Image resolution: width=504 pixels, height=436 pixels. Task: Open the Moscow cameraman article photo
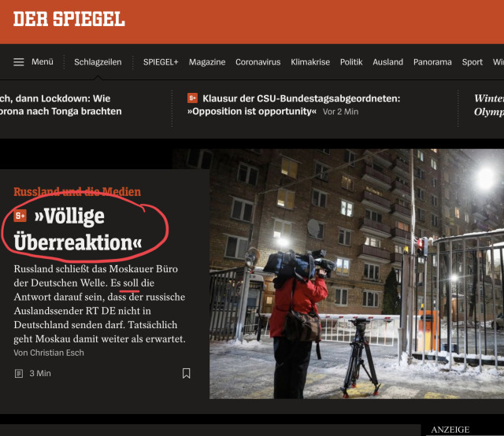[357, 274]
